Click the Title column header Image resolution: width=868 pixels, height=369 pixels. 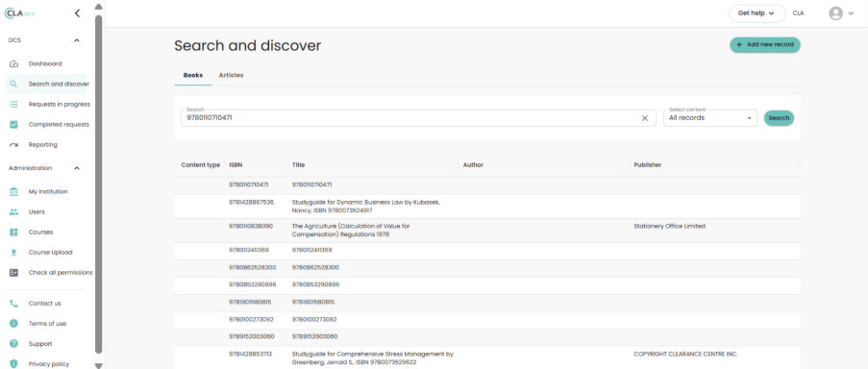[298, 165]
